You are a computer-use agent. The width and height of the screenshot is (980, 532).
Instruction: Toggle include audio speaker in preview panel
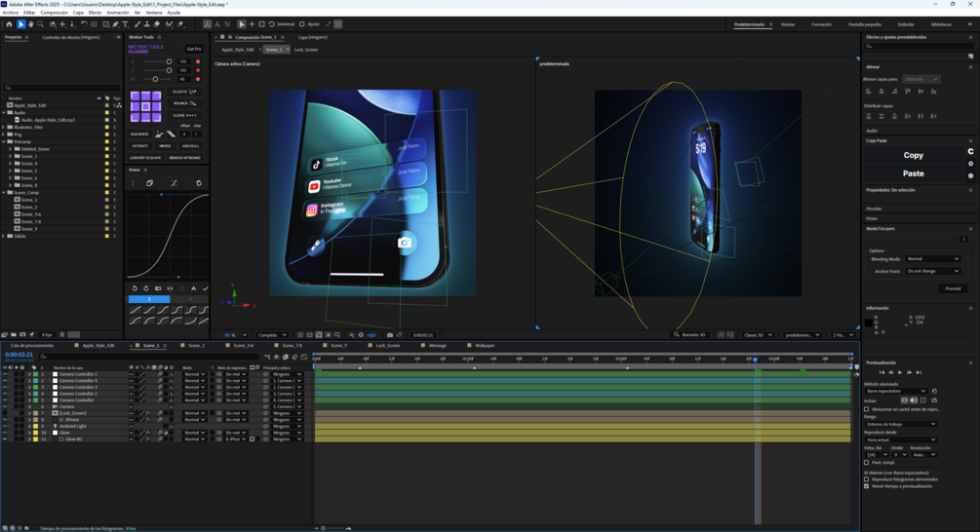[914, 400]
